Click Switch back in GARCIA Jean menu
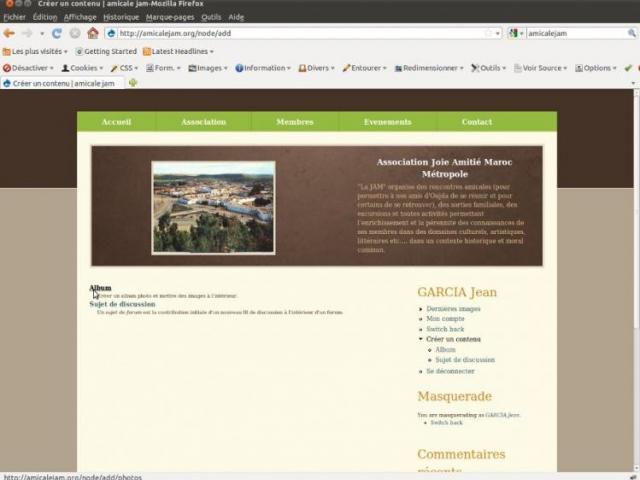Screen dimensions: 640x480 445,329
